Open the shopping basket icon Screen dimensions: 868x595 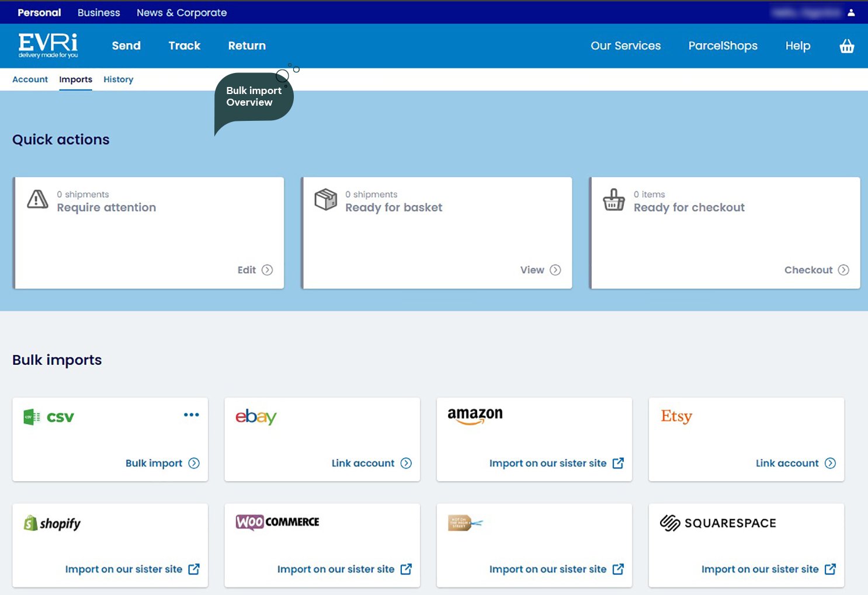point(846,46)
